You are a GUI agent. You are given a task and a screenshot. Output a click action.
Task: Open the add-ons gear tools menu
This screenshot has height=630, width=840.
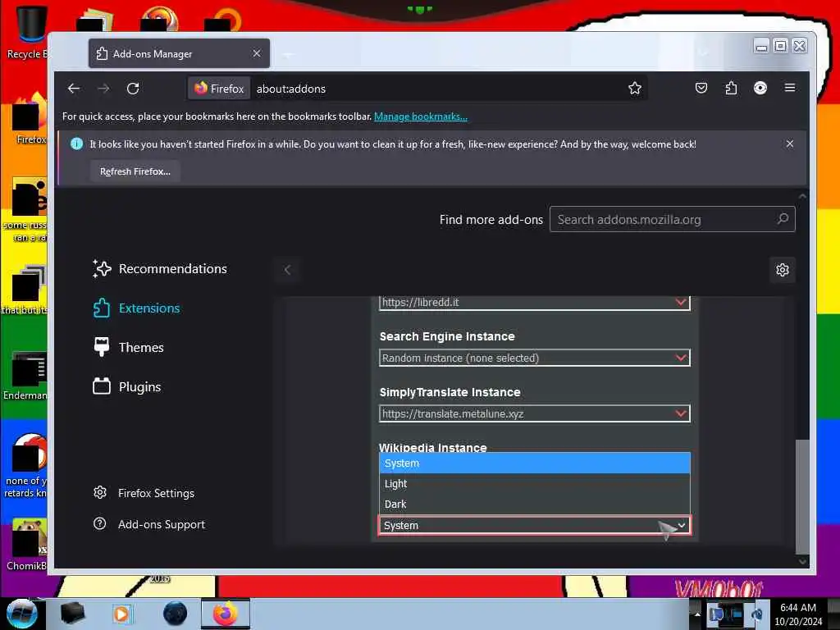tap(782, 269)
